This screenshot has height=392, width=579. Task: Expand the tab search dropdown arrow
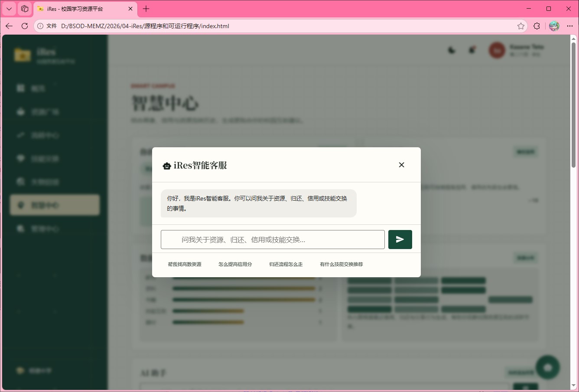[9, 9]
